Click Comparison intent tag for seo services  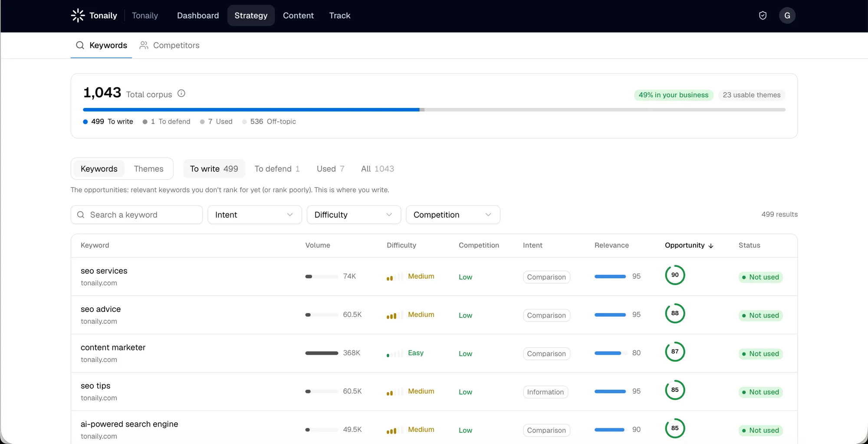(x=546, y=277)
